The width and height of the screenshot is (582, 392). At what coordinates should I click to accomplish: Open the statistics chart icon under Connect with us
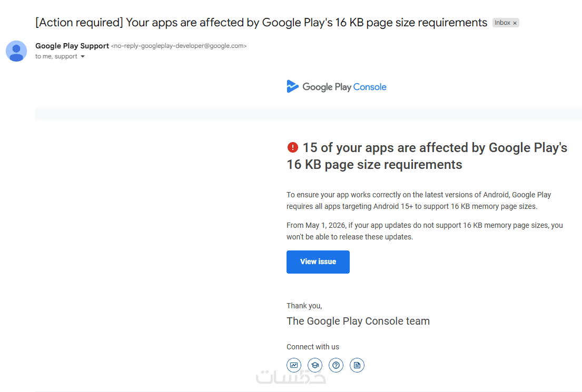(x=294, y=365)
